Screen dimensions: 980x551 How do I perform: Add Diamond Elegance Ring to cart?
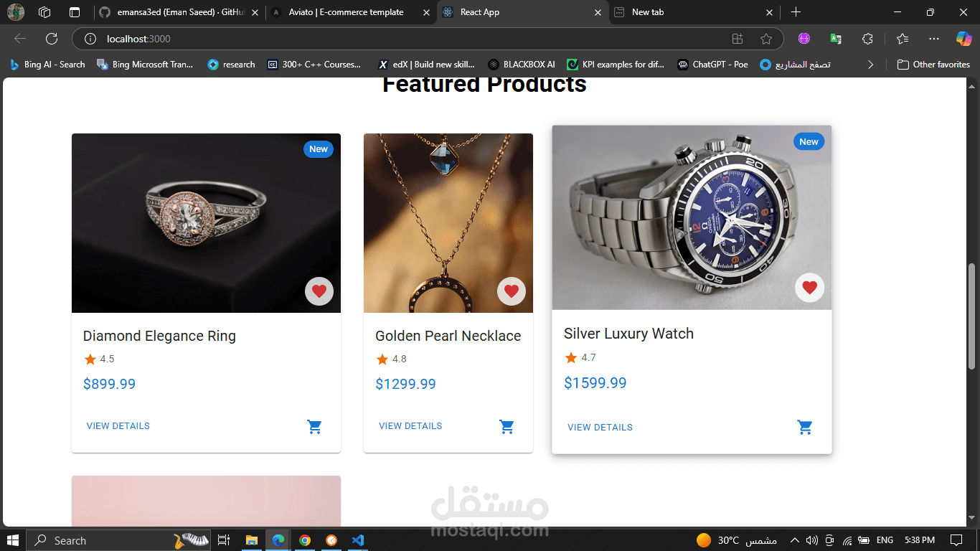pos(314,427)
